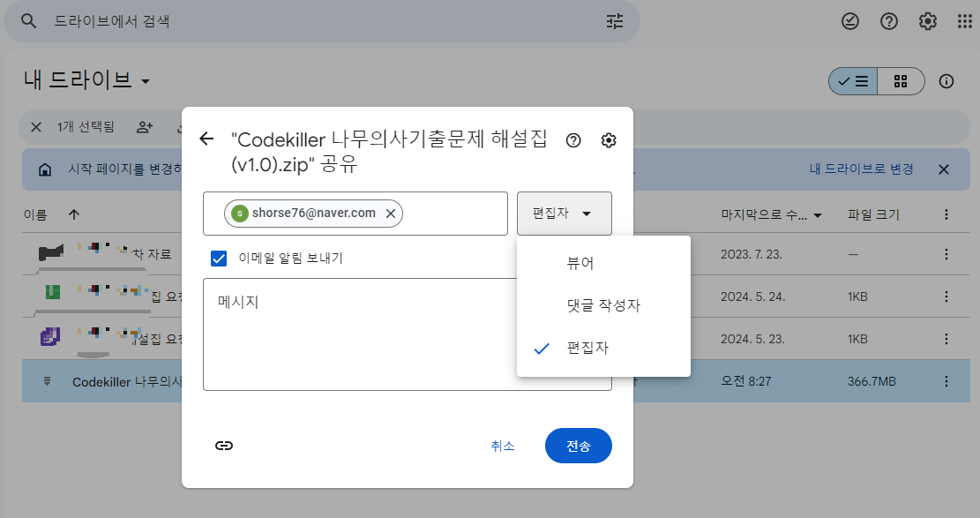
Task: Click the home icon in the banner
Action: [45, 169]
